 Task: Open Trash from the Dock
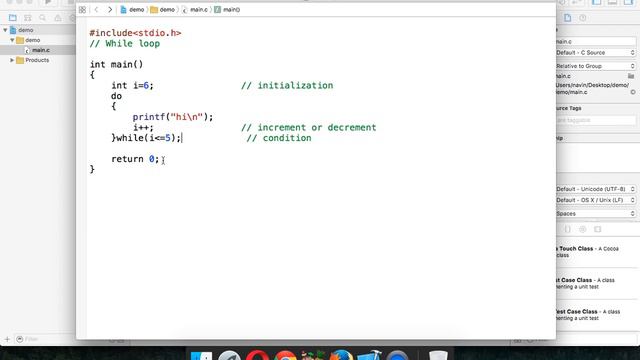(438, 356)
